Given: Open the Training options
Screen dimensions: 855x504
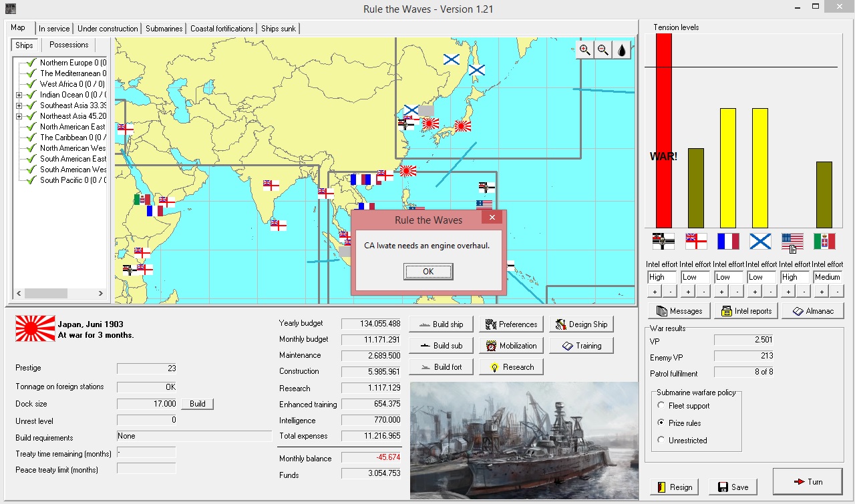Looking at the screenshot, I should pyautogui.click(x=581, y=346).
